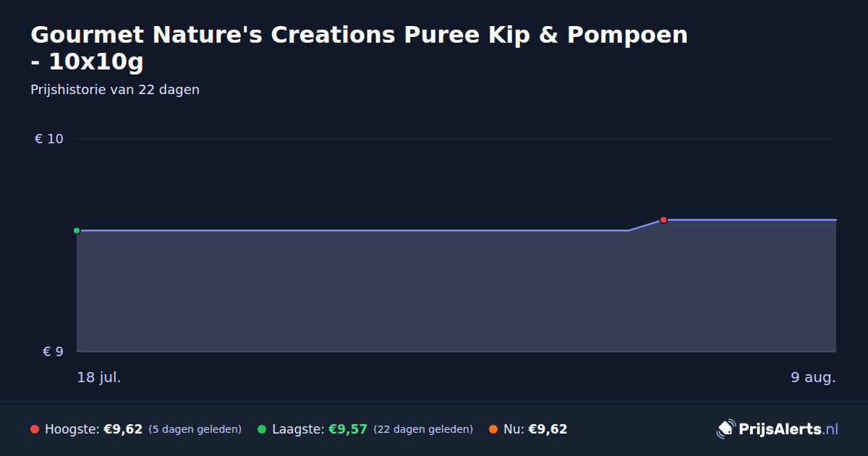Click the red Hoogste legend dot
868x456 pixels.
tap(35, 429)
